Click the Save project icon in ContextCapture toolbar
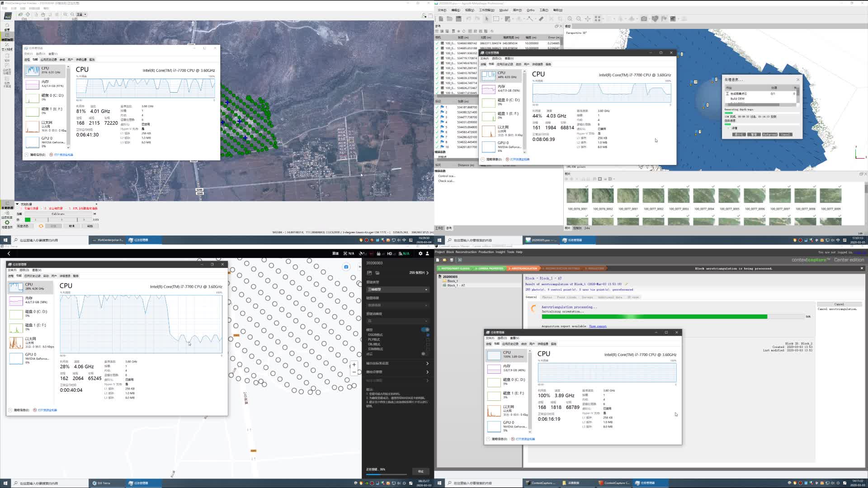The image size is (868, 488). [x=451, y=260]
